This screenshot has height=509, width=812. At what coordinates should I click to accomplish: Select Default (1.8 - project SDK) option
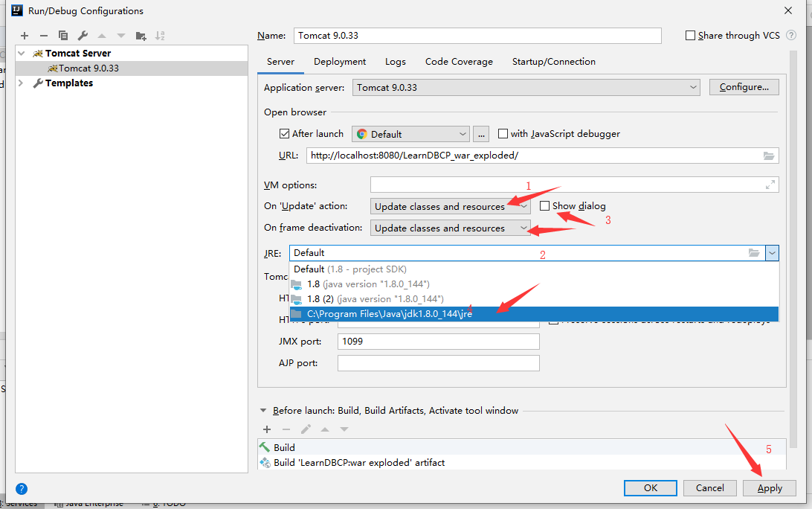(x=534, y=269)
